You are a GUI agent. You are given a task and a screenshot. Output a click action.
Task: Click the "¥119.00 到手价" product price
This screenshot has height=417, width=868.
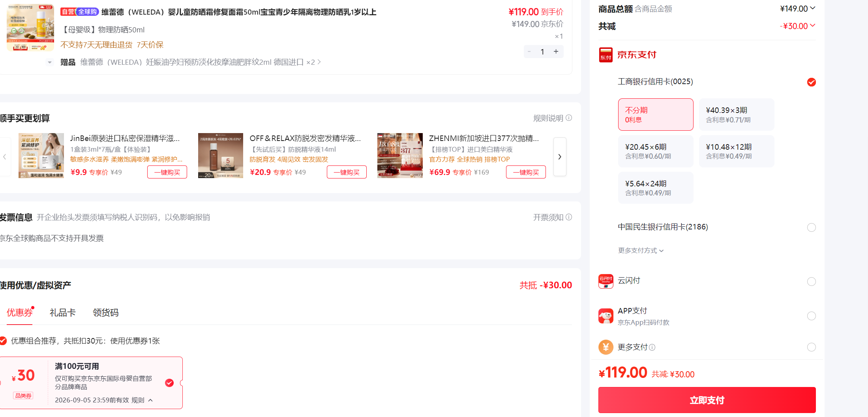(536, 12)
